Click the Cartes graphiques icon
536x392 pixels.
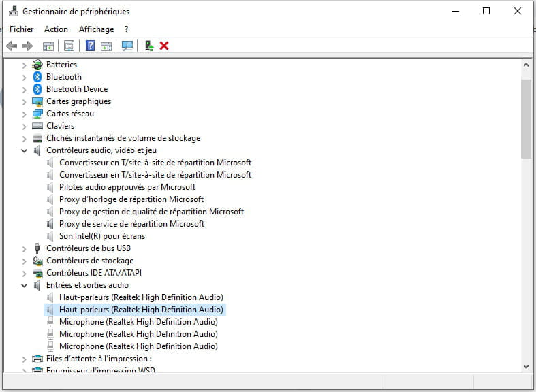37,102
